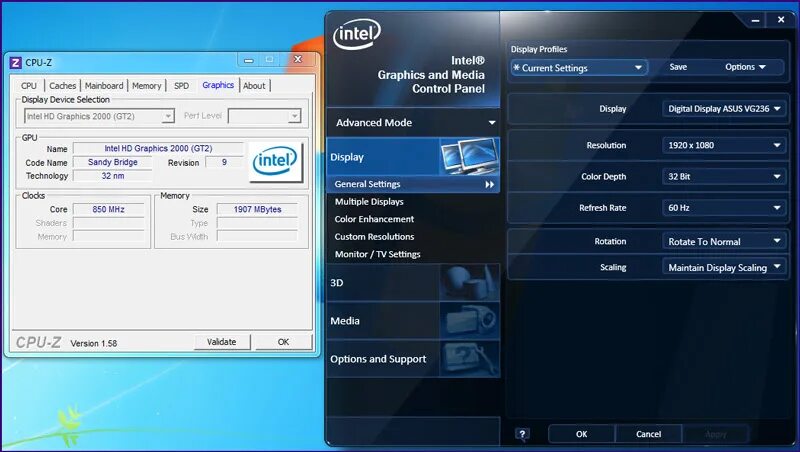Click the 3D section shapes thumbnail
Viewport: 800px width, 452px height.
(469, 283)
